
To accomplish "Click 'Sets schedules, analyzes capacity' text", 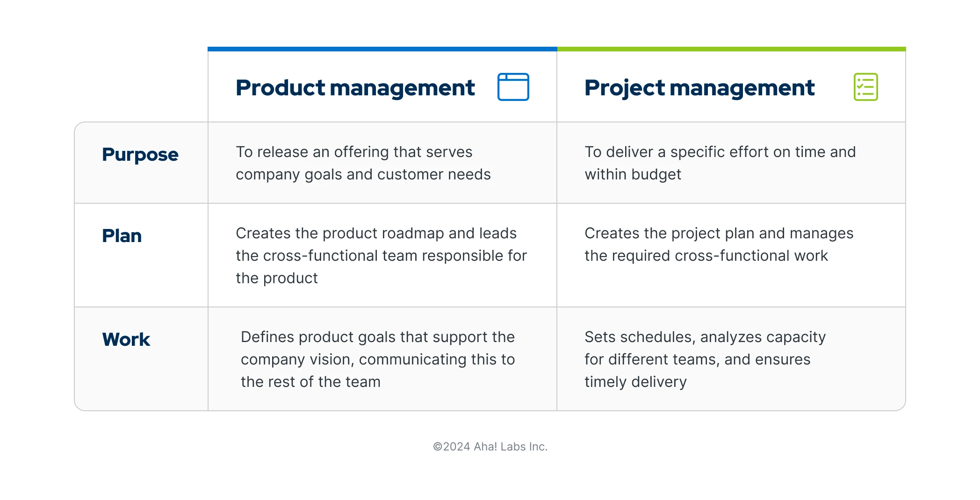I will point(705,337).
